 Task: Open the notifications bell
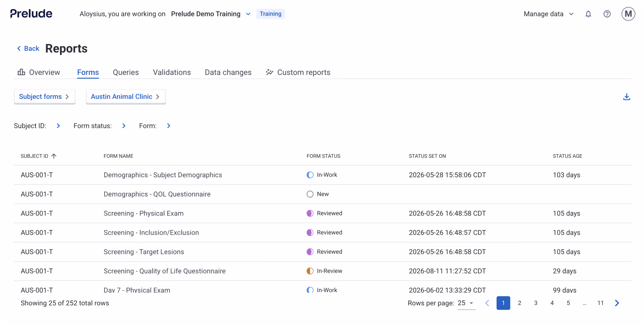point(588,14)
